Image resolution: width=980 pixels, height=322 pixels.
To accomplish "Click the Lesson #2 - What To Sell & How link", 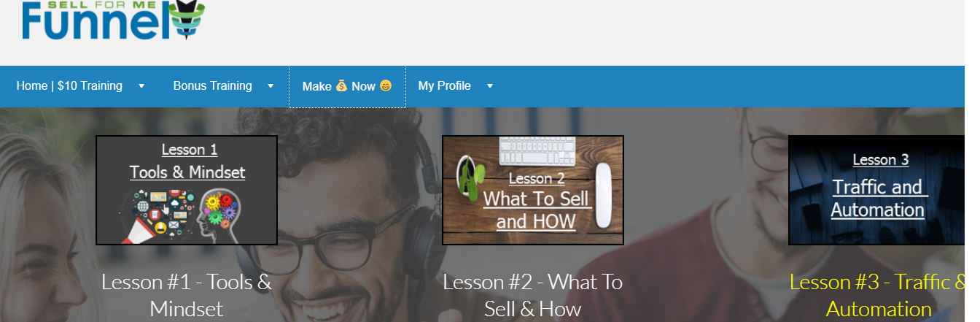I will (x=533, y=295).
